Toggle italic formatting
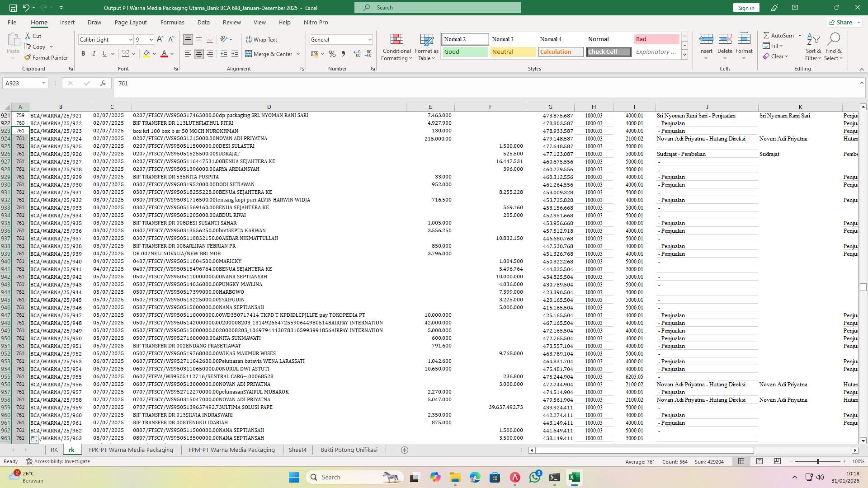 (x=94, y=53)
